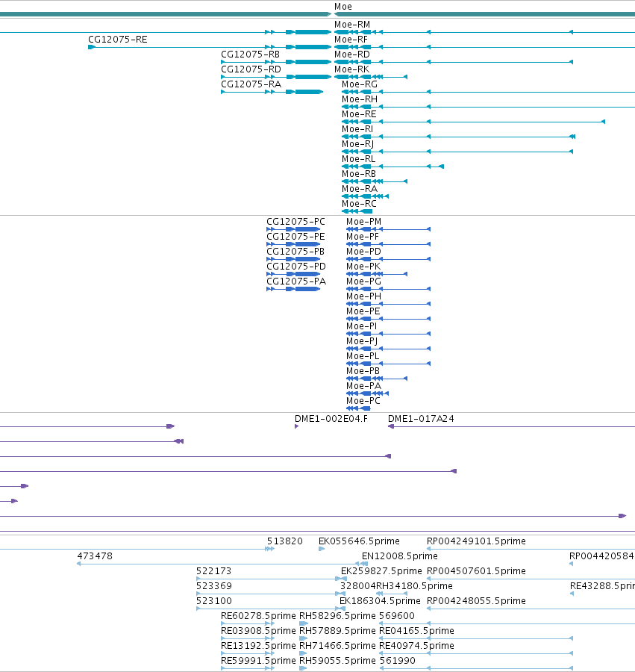Viewport: 635px width, 672px height.
Task: Click the CG12075-RA transcript label
Action: (251, 84)
